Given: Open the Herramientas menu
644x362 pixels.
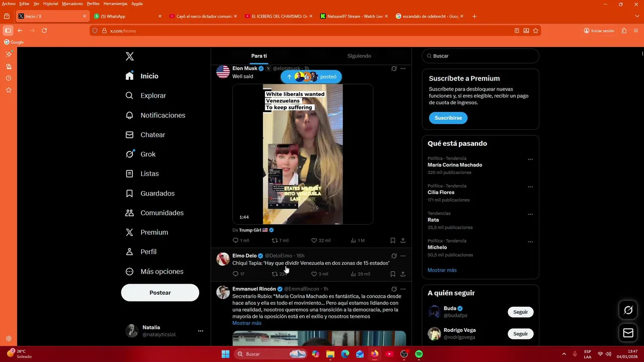Looking at the screenshot, I should (x=115, y=4).
